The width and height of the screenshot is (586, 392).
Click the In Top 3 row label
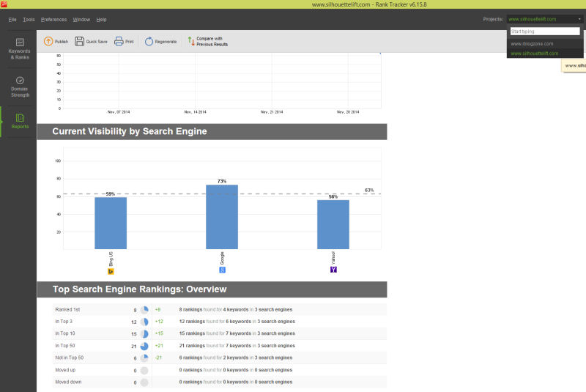tap(64, 322)
